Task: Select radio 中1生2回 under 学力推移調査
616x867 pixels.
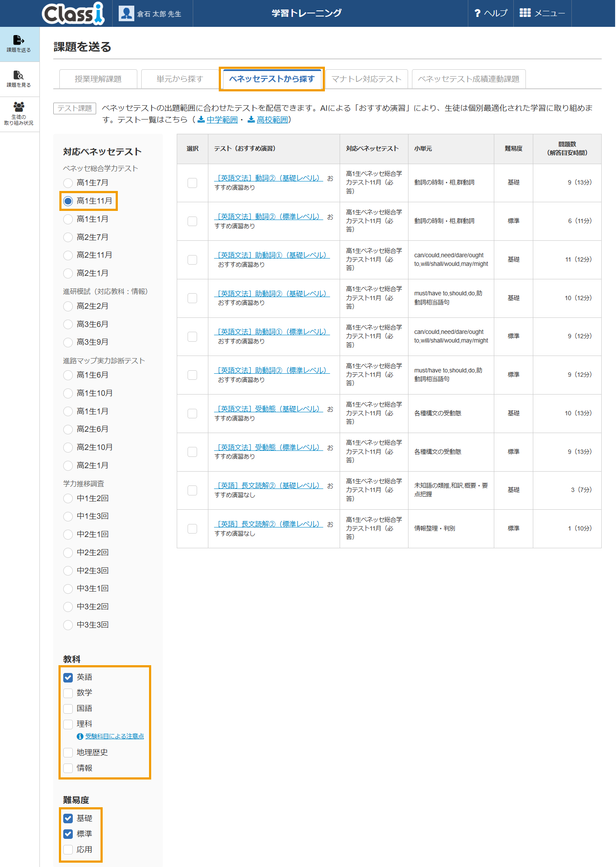Action: coord(68,498)
